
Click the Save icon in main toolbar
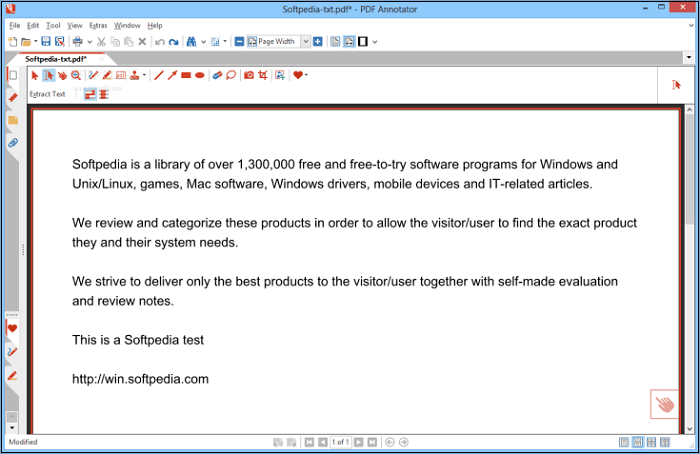[46, 42]
